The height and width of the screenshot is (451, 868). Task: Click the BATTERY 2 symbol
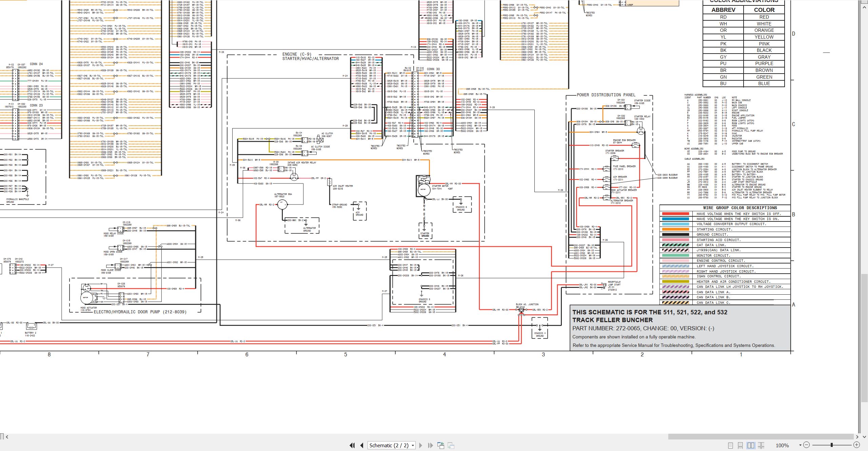pyautogui.click(x=31, y=327)
